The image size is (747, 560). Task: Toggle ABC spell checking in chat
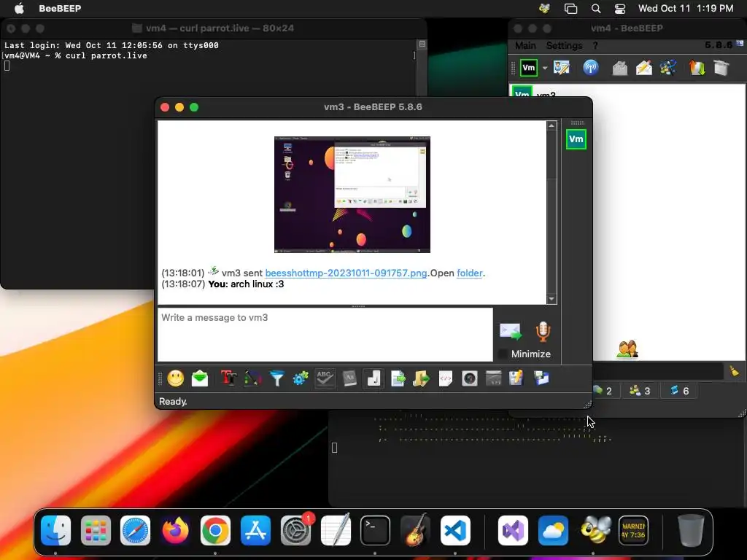(325, 378)
